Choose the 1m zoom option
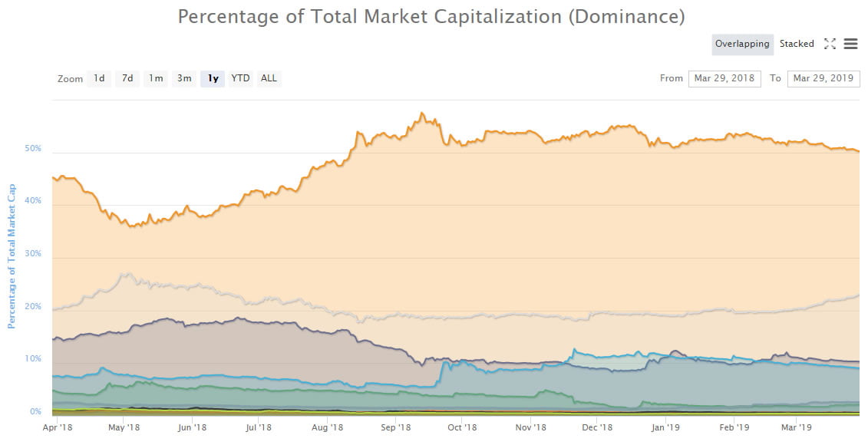Viewport: 868px width, 445px height. click(x=156, y=78)
